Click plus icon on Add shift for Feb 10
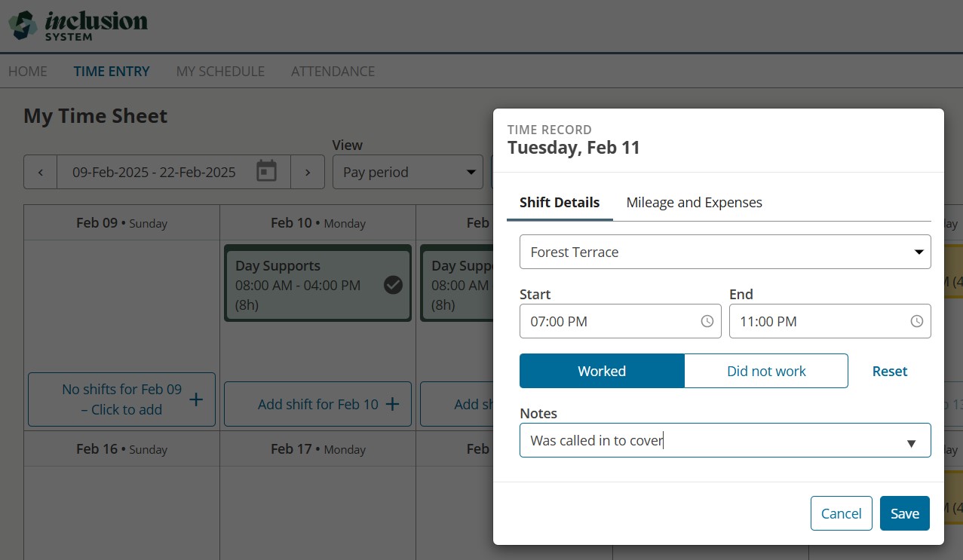Viewport: 963px width, 560px height. [x=392, y=404]
